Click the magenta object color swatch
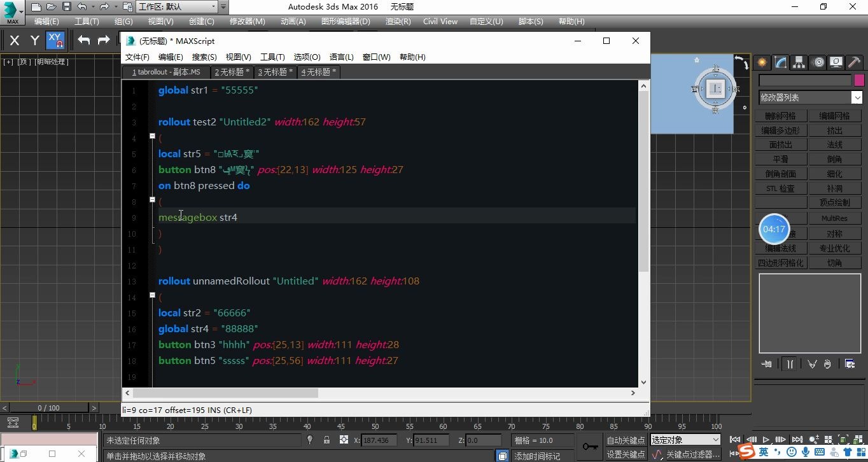Viewport: 868px width, 462px height. (x=859, y=80)
